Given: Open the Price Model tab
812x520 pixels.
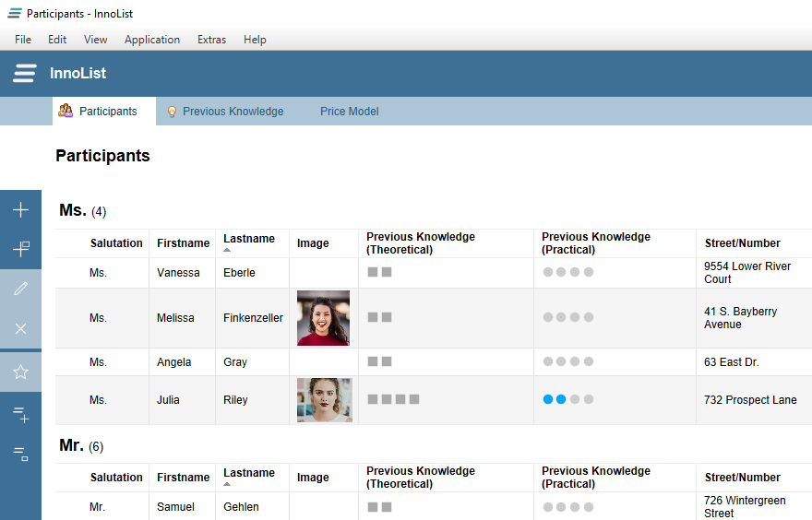Looking at the screenshot, I should click(x=349, y=112).
